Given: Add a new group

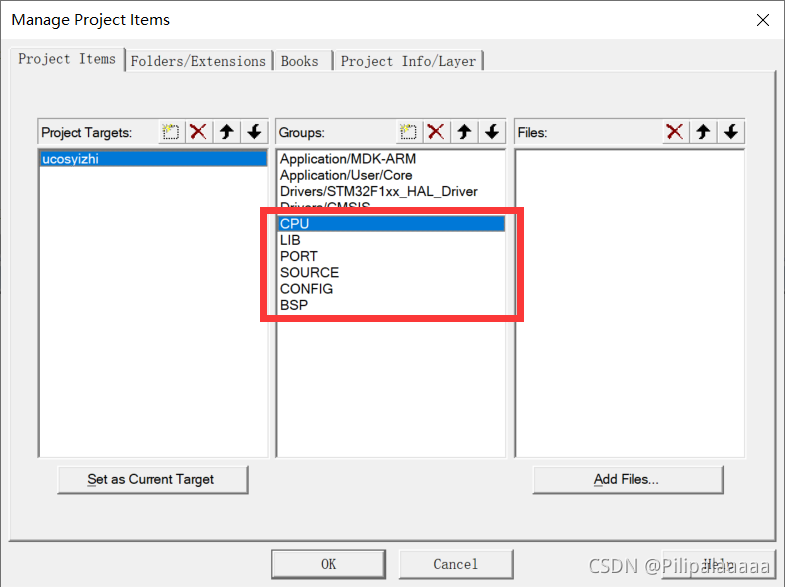Looking at the screenshot, I should pos(409,132).
